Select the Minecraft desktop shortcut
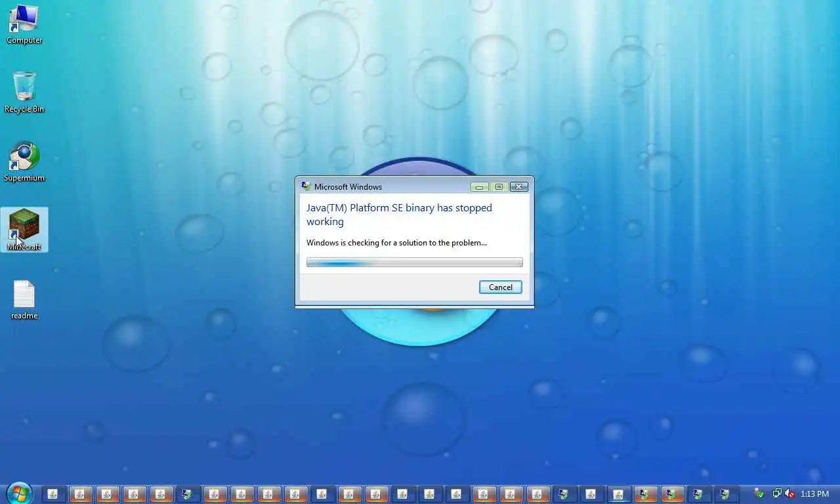 (x=24, y=230)
